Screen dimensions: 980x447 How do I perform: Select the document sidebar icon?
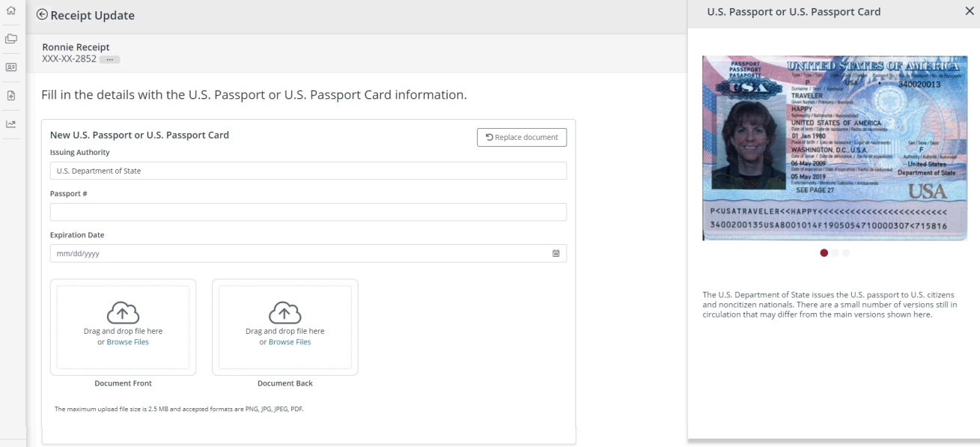pyautogui.click(x=10, y=95)
